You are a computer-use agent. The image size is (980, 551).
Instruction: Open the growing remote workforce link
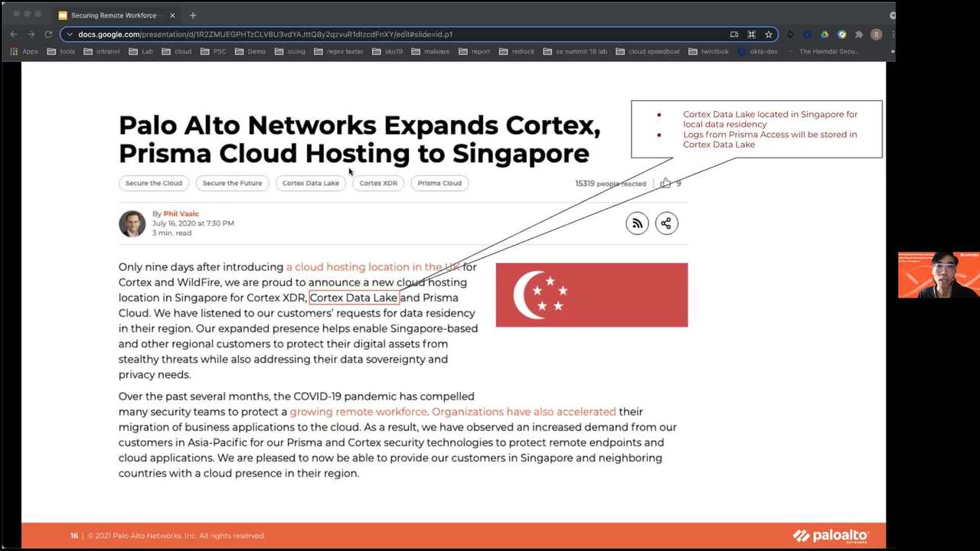pyautogui.click(x=358, y=412)
